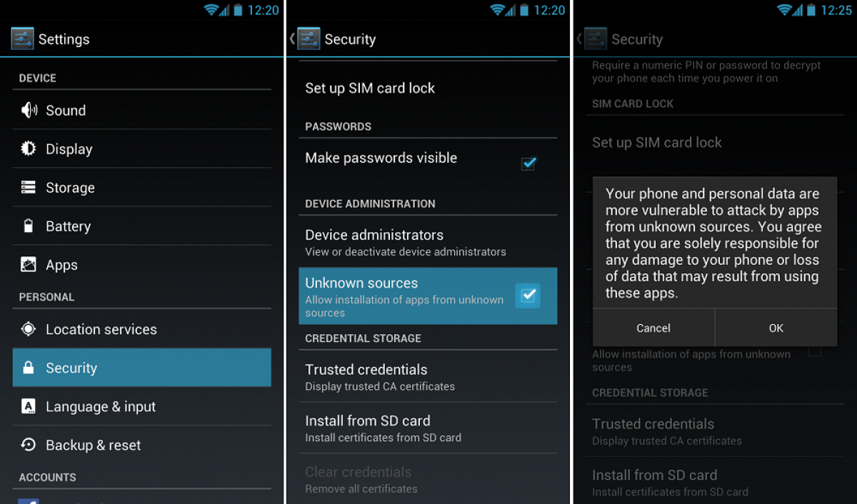The width and height of the screenshot is (857, 504).
Task: Toggle the Unknown sources checkbox
Action: click(528, 295)
